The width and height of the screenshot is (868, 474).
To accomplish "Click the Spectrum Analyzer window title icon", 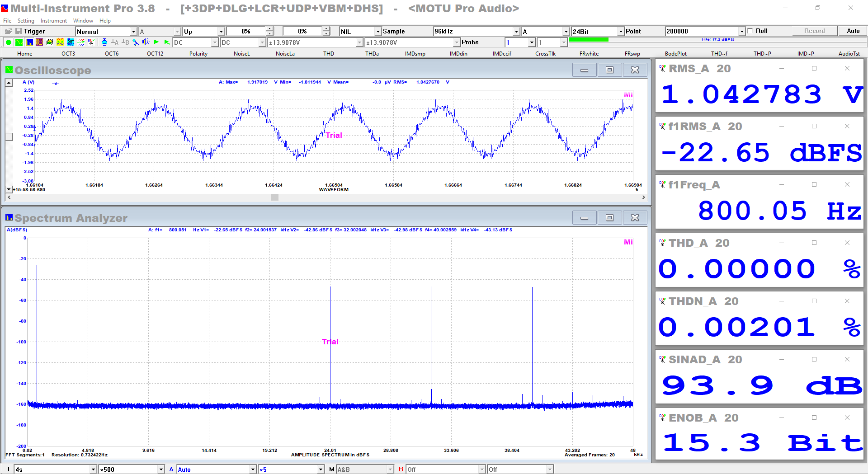I will (x=9, y=217).
